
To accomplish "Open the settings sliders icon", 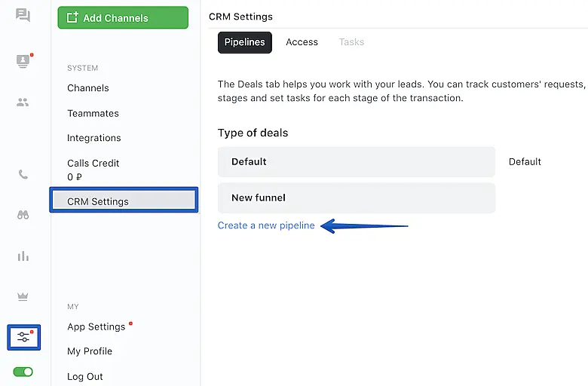I will [23, 337].
